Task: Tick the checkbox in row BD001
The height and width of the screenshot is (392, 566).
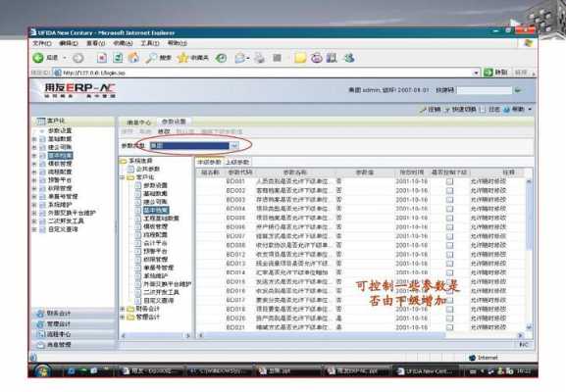Action: coord(449,181)
